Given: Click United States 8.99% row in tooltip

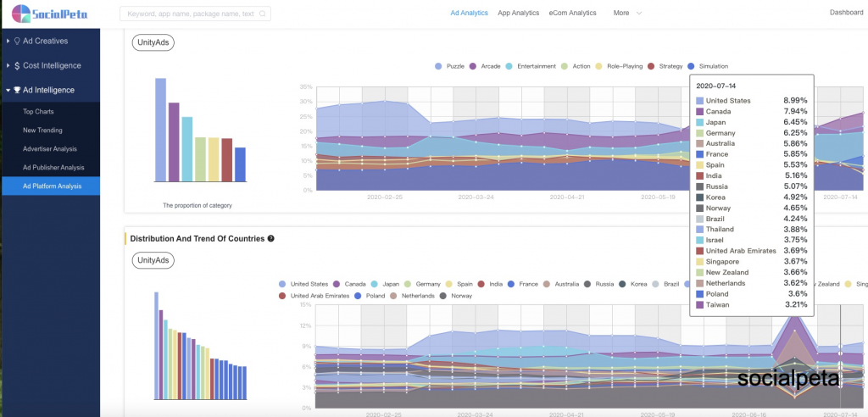Looking at the screenshot, I should pyautogui.click(x=752, y=101).
